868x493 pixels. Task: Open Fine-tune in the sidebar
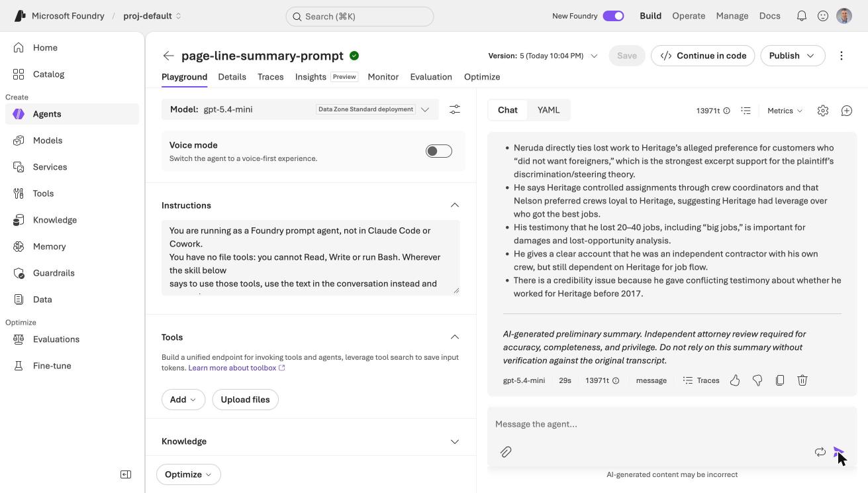tap(72, 366)
